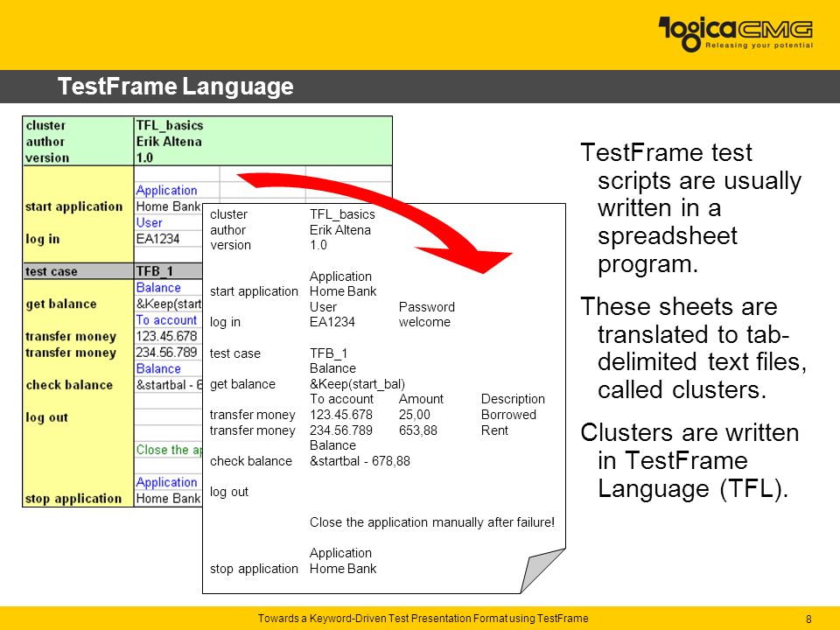
Task: Click '&Keep(start_bal)' in the text file
Action: point(357,384)
